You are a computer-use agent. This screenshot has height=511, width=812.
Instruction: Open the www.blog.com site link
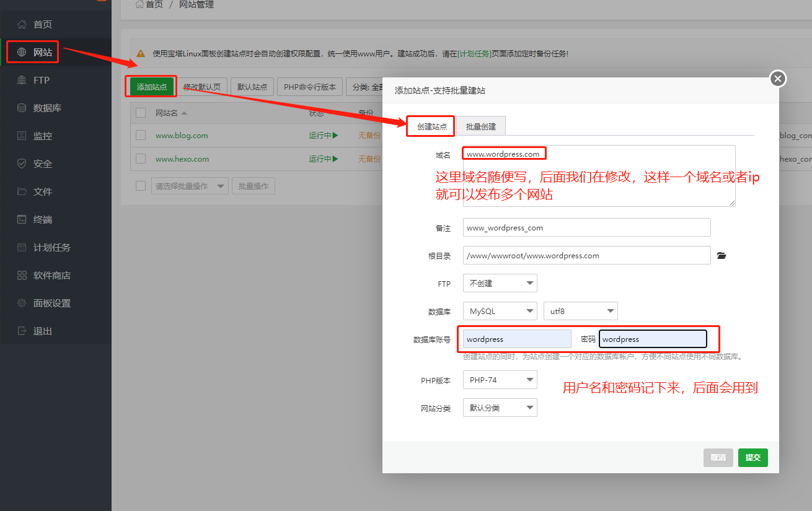[182, 136]
